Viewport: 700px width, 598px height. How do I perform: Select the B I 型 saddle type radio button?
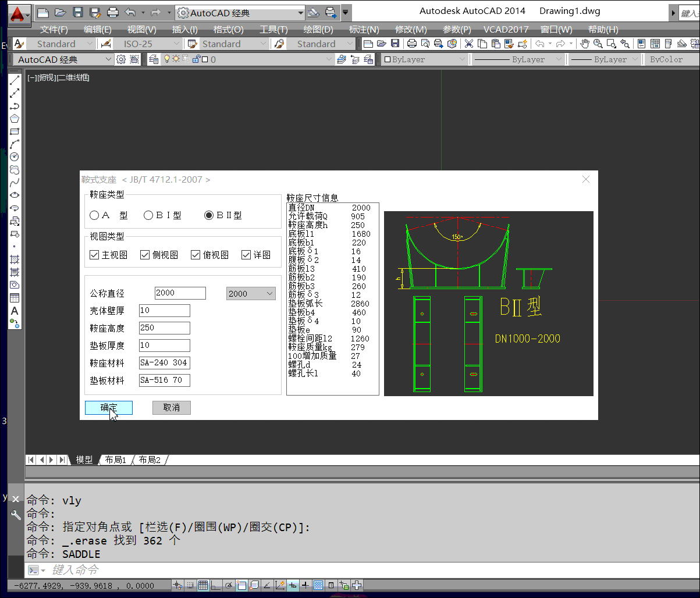point(148,215)
